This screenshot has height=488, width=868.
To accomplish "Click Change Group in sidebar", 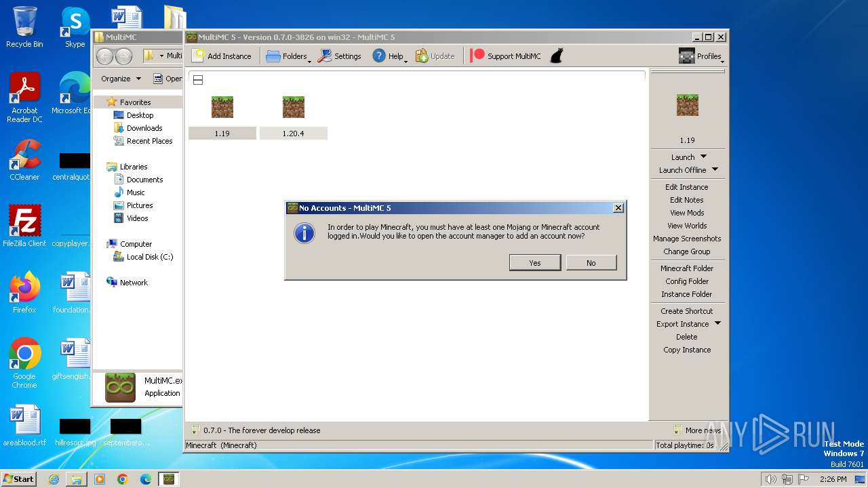I will (x=686, y=251).
